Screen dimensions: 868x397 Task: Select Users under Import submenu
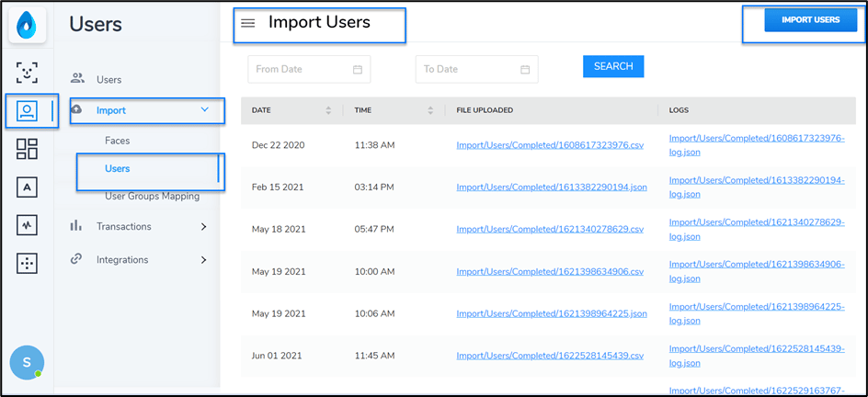[x=118, y=168]
